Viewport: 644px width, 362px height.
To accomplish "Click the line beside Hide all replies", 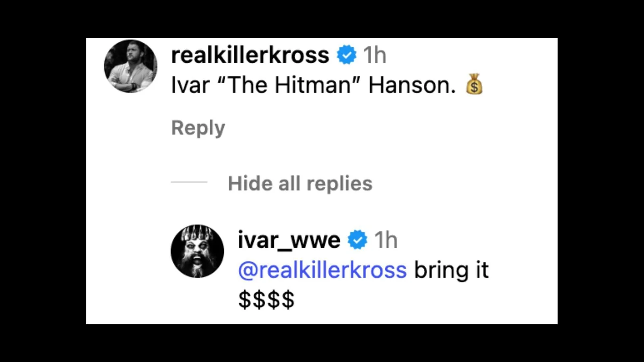I will point(189,182).
